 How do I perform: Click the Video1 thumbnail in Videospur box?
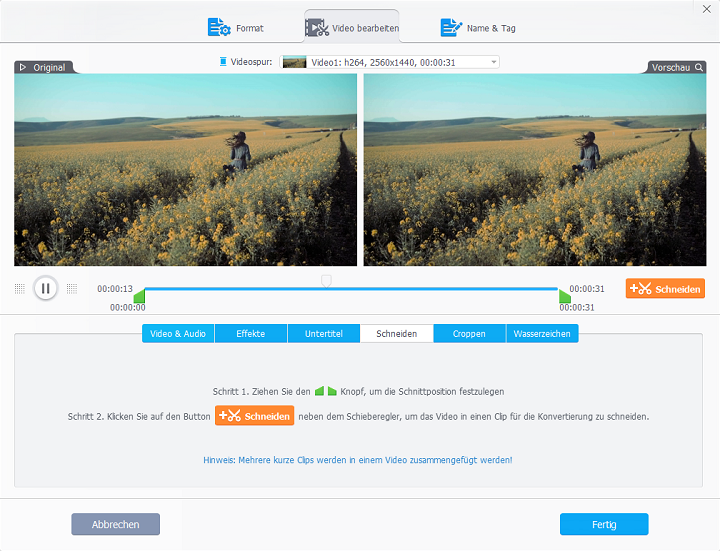[x=294, y=62]
